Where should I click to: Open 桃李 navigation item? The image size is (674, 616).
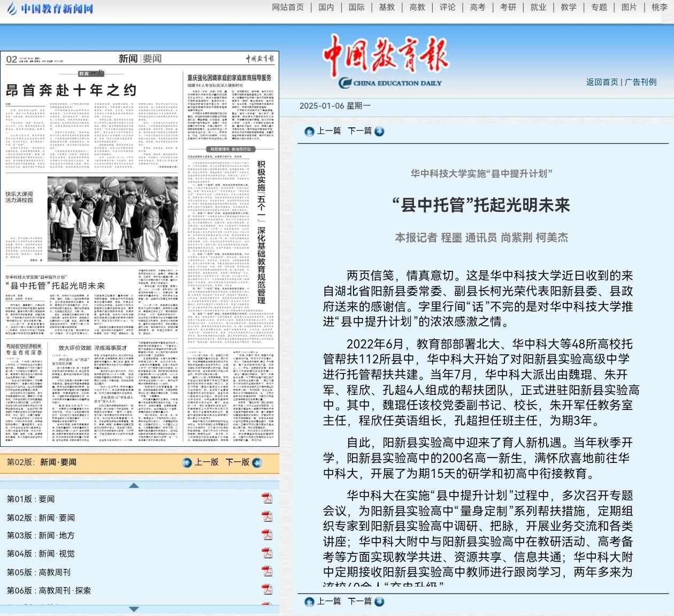[660, 7]
